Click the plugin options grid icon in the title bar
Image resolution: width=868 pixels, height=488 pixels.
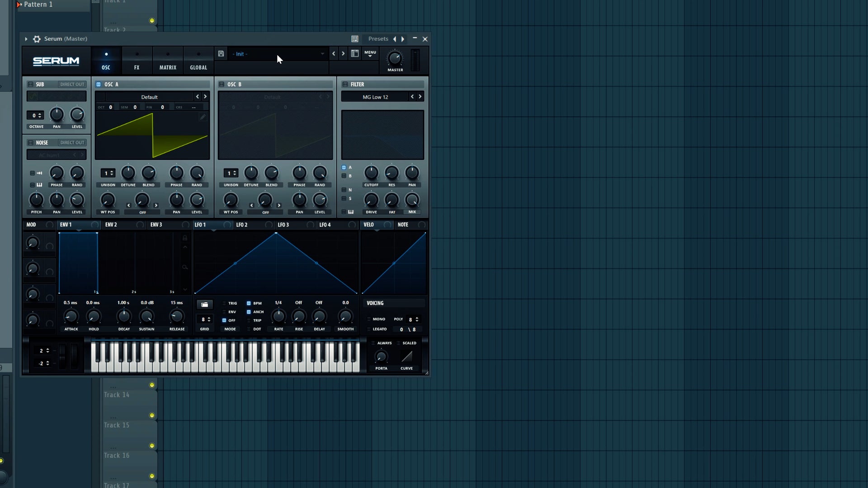(x=354, y=39)
